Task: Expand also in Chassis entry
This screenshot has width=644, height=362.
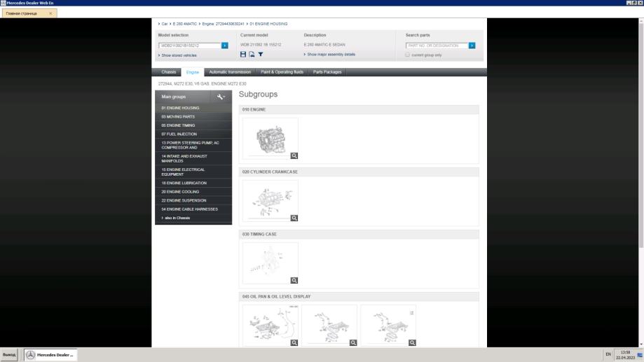Action: click(176, 218)
